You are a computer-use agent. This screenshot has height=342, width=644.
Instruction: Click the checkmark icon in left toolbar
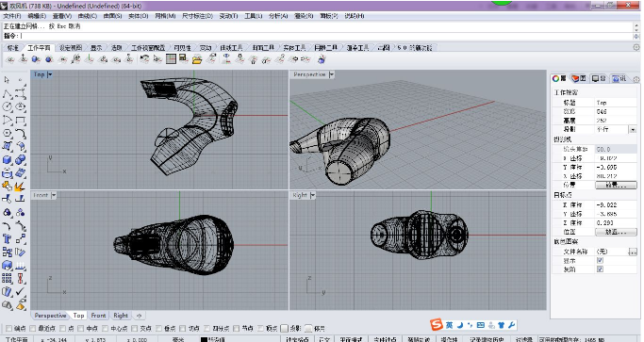click(x=20, y=291)
